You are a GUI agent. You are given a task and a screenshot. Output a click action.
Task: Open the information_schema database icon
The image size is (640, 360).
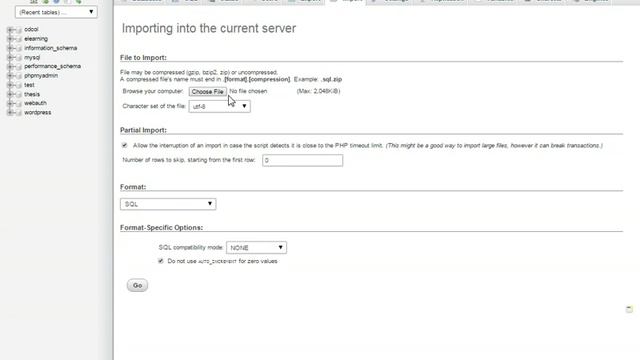(18, 49)
